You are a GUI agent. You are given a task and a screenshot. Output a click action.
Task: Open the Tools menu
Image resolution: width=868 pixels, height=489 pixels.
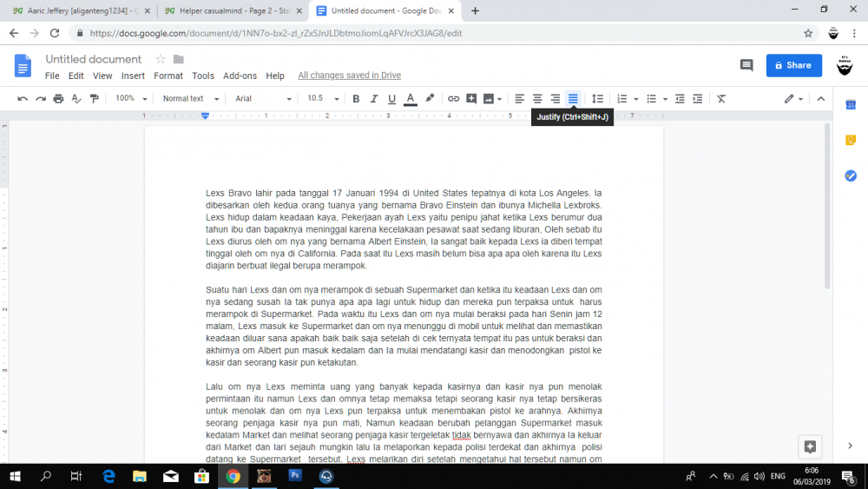203,76
